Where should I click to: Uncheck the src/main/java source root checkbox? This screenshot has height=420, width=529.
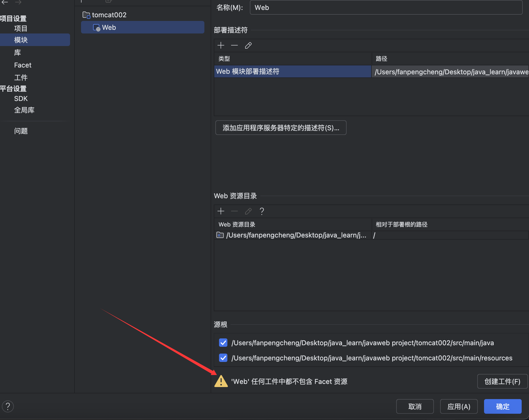[x=223, y=343]
